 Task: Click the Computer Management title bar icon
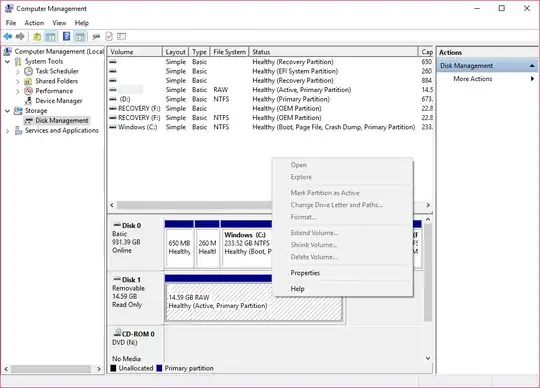pyautogui.click(x=9, y=8)
